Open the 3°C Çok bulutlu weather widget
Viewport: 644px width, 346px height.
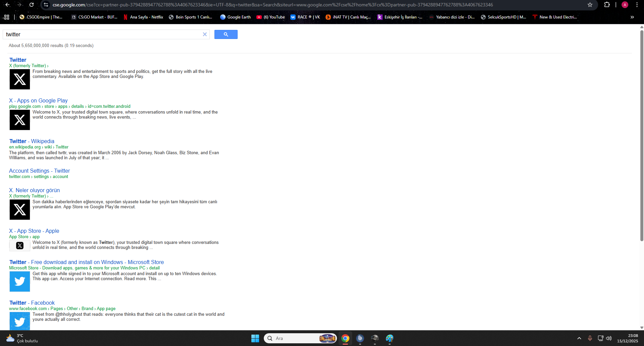point(22,338)
